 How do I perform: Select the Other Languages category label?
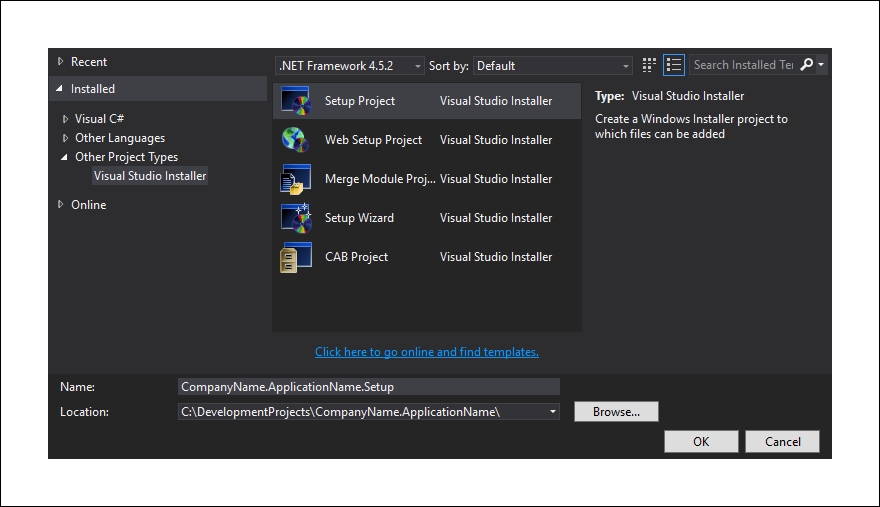120,138
